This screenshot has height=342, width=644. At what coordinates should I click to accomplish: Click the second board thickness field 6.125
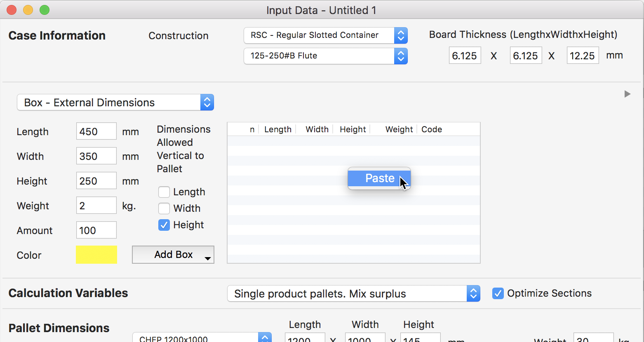click(526, 56)
